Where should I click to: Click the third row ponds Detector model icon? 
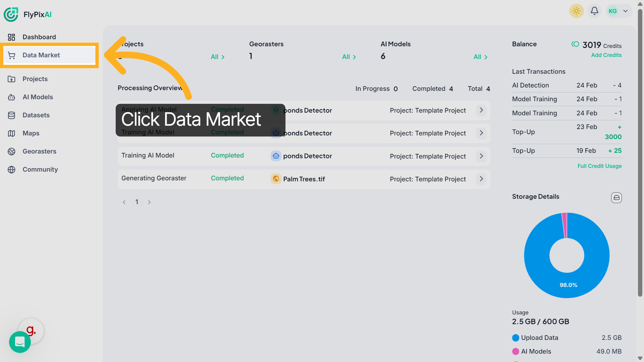276,156
